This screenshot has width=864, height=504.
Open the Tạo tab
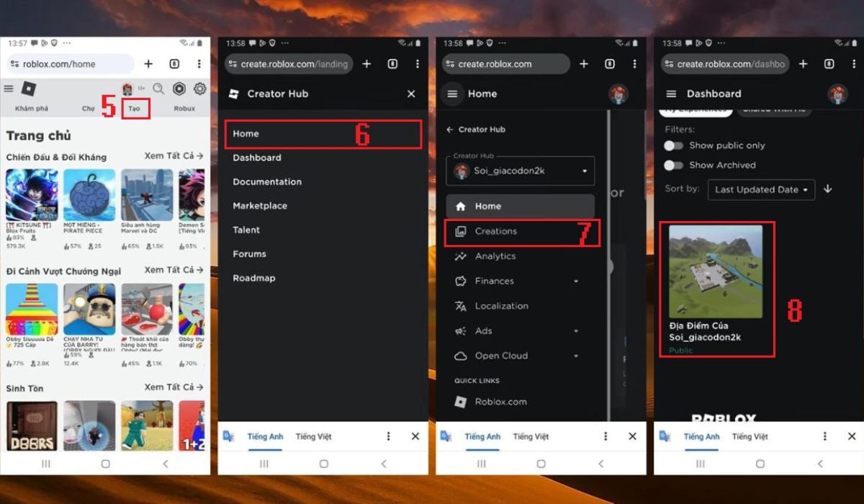[135, 109]
